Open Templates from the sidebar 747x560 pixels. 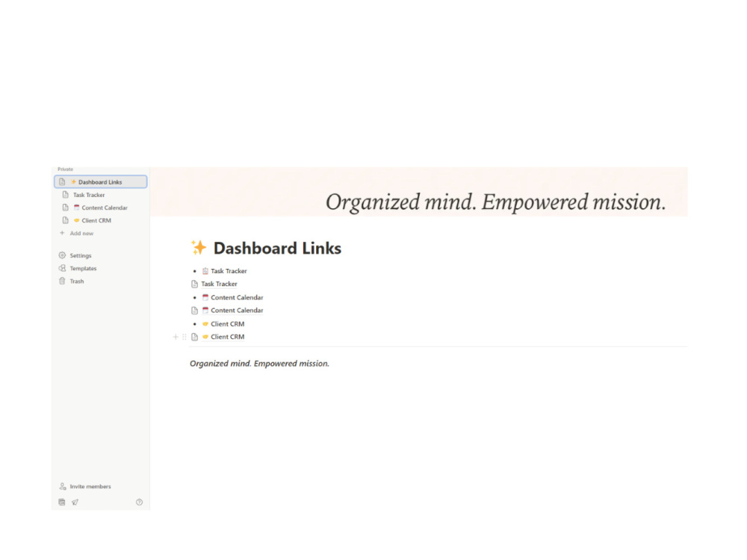(x=83, y=269)
